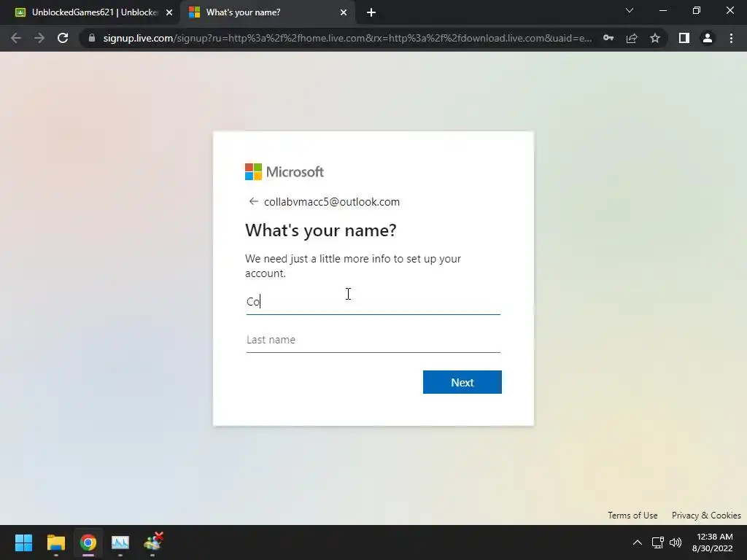Open the Chrome profile icon
Image resolution: width=747 pixels, height=560 pixels.
coord(708,38)
